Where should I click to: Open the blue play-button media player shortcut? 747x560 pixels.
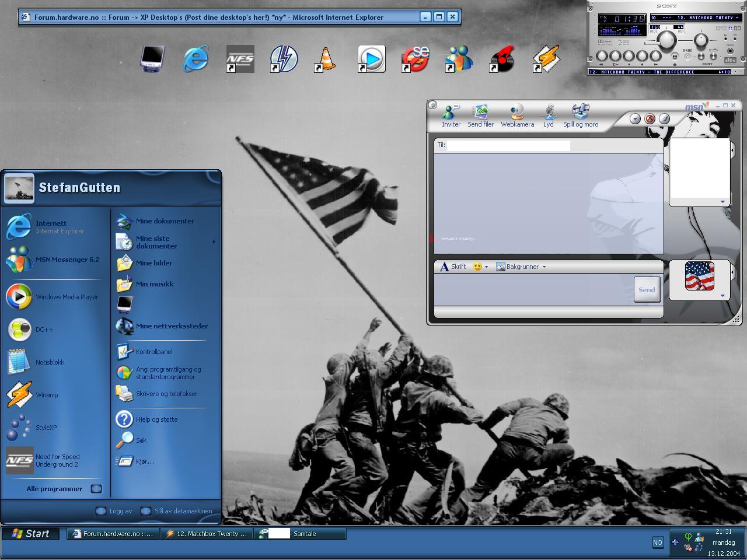pyautogui.click(x=371, y=59)
